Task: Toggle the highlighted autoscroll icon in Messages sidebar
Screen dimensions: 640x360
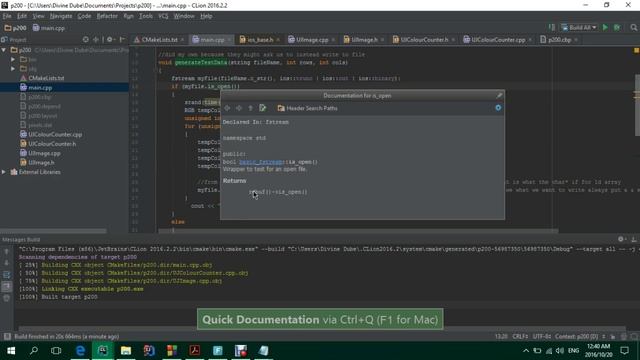Action: click(7, 287)
